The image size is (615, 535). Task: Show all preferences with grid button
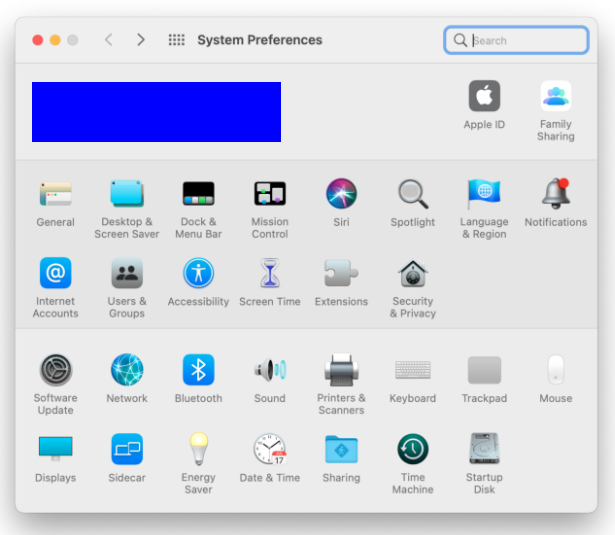[x=176, y=40]
